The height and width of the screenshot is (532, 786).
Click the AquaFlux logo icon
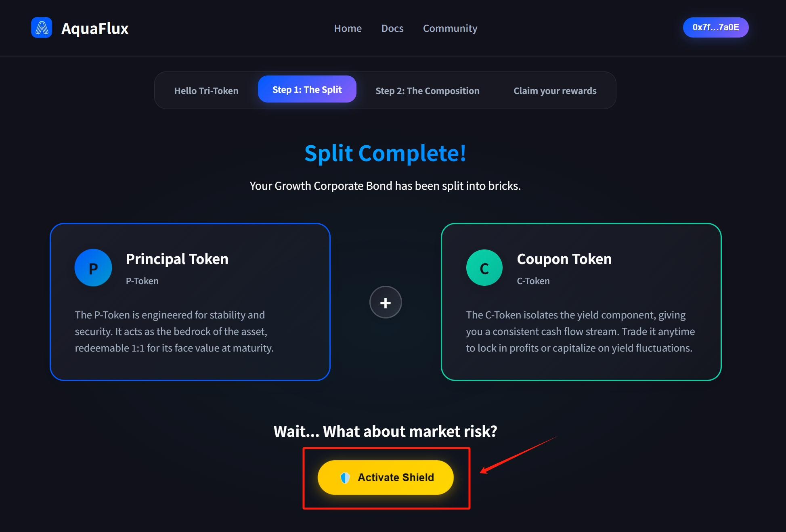click(42, 27)
